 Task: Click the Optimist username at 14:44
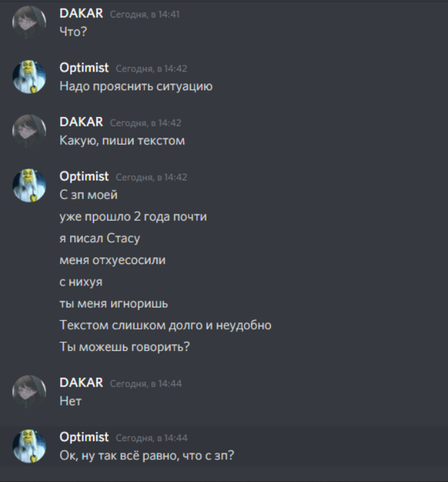tap(84, 437)
